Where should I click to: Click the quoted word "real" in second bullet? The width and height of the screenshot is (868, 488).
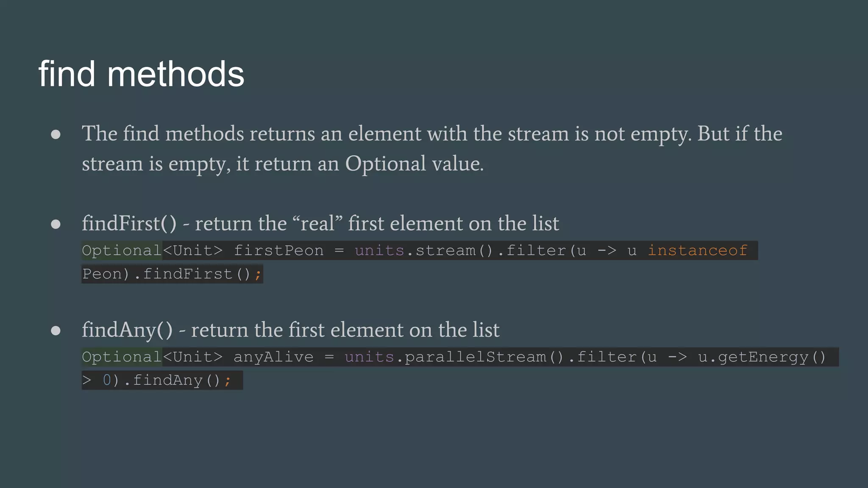[317, 223]
